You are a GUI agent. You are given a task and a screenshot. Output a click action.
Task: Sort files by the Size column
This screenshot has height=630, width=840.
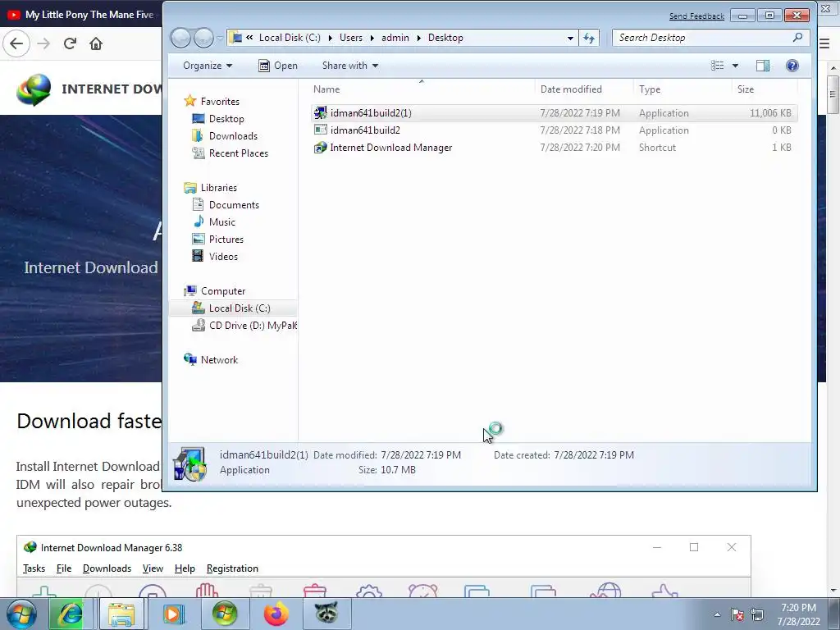pyautogui.click(x=765, y=89)
